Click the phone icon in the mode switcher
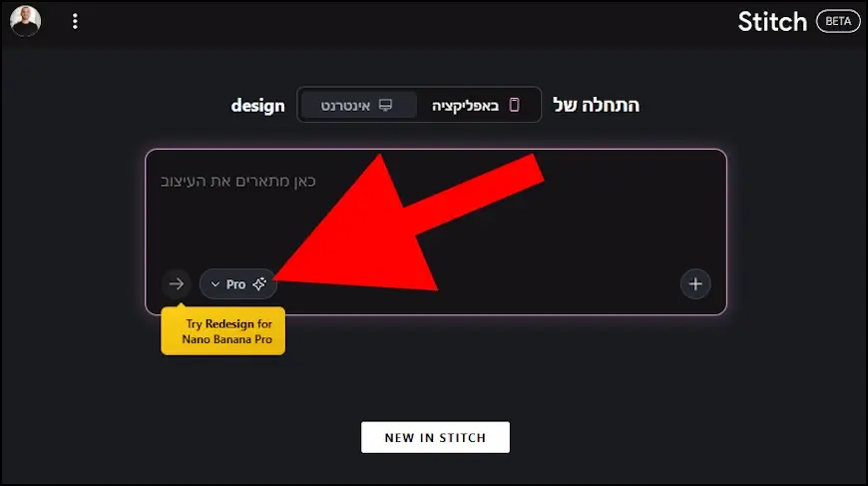Image resolution: width=868 pixels, height=486 pixels. pos(515,105)
